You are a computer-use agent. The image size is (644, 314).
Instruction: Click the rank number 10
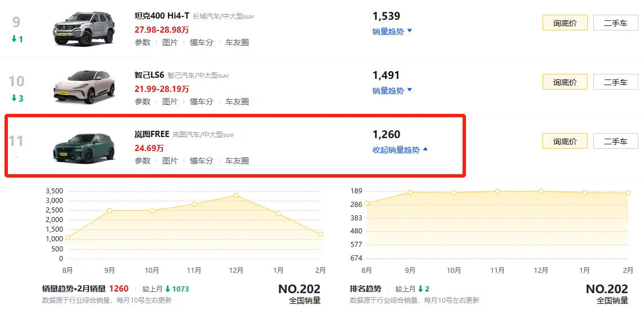tap(16, 81)
